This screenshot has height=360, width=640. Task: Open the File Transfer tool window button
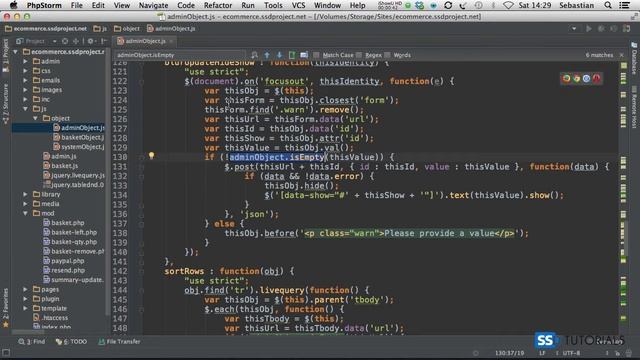(x=119, y=342)
